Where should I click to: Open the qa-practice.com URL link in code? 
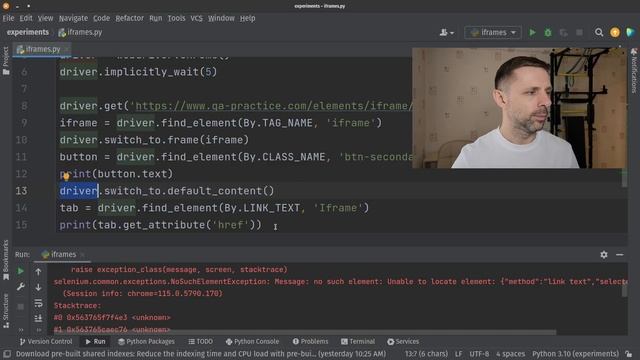coord(273,106)
